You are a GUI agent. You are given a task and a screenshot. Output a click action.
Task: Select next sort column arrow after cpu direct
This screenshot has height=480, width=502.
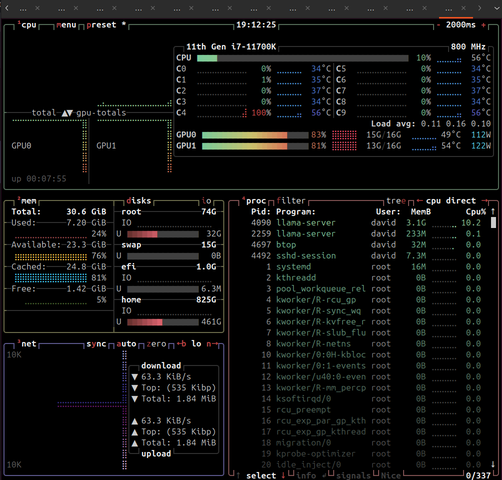[x=484, y=201]
